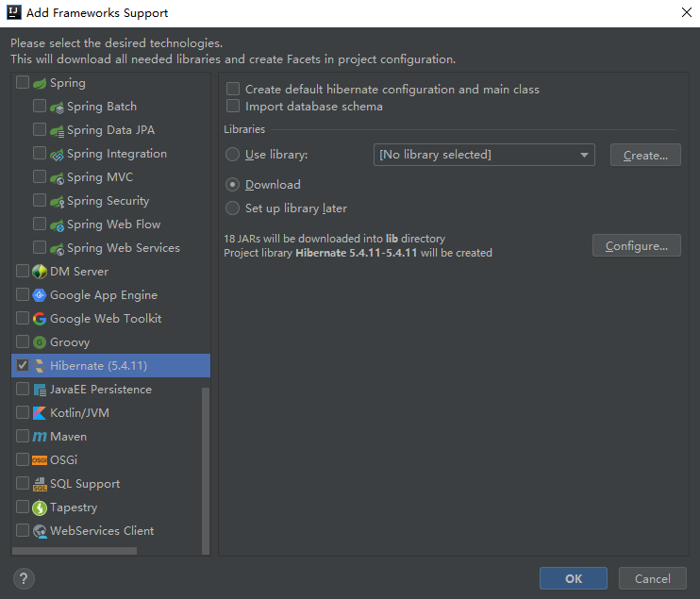Viewport: 700px width, 599px height.
Task: Click the Kotlin/JVM icon
Action: point(40,413)
